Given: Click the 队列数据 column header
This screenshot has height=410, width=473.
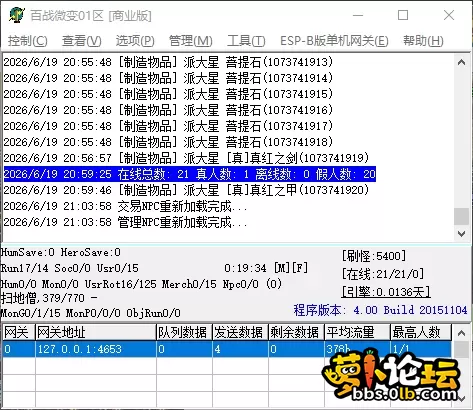Looking at the screenshot, I should pyautogui.click(x=184, y=332).
